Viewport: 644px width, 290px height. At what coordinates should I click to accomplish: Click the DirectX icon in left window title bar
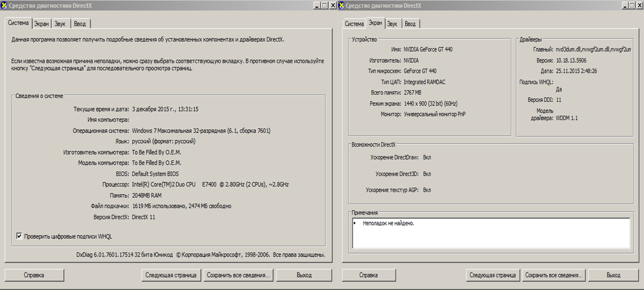pyautogui.click(x=4, y=5)
